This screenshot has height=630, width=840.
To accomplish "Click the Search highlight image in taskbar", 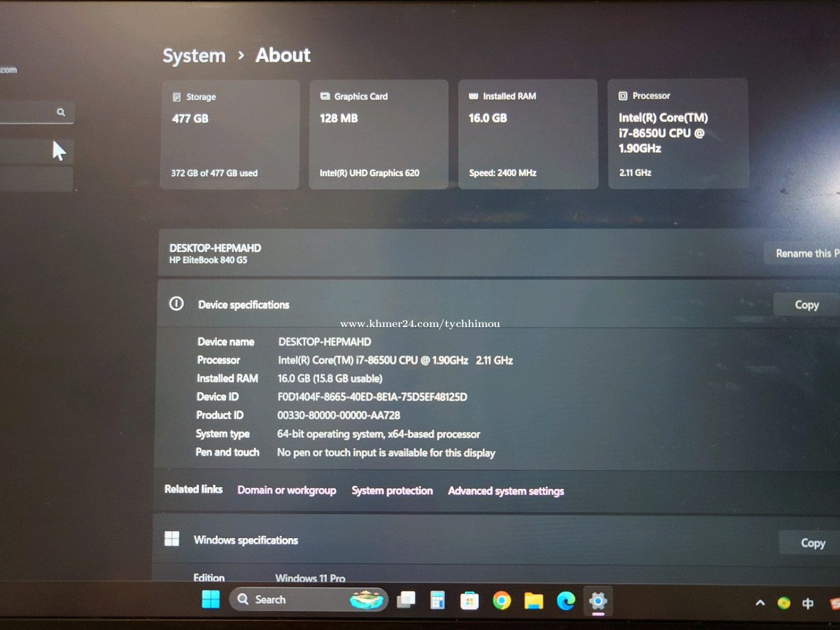I will point(367,600).
